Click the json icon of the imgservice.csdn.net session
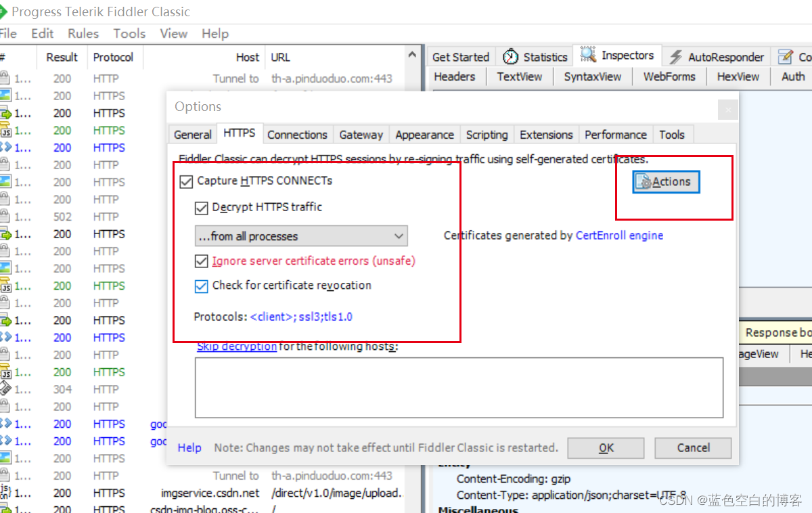 (x=5, y=493)
